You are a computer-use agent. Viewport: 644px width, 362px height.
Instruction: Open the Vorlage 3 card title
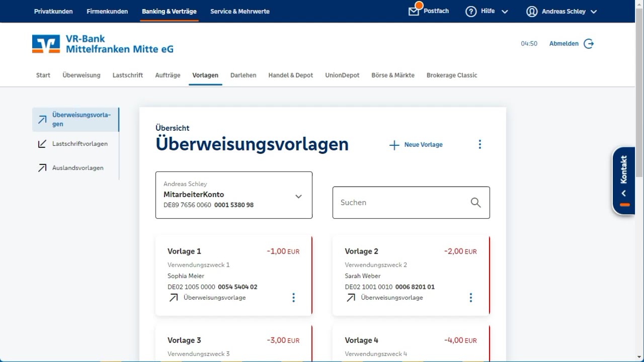click(x=184, y=340)
